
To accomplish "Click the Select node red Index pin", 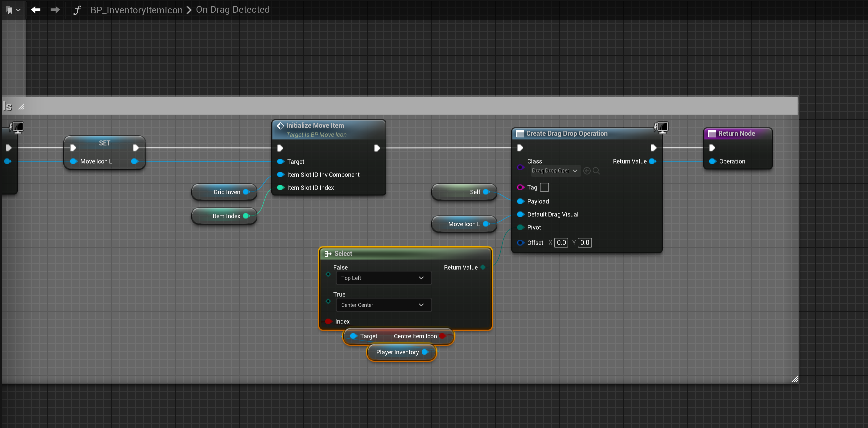I will click(x=328, y=322).
